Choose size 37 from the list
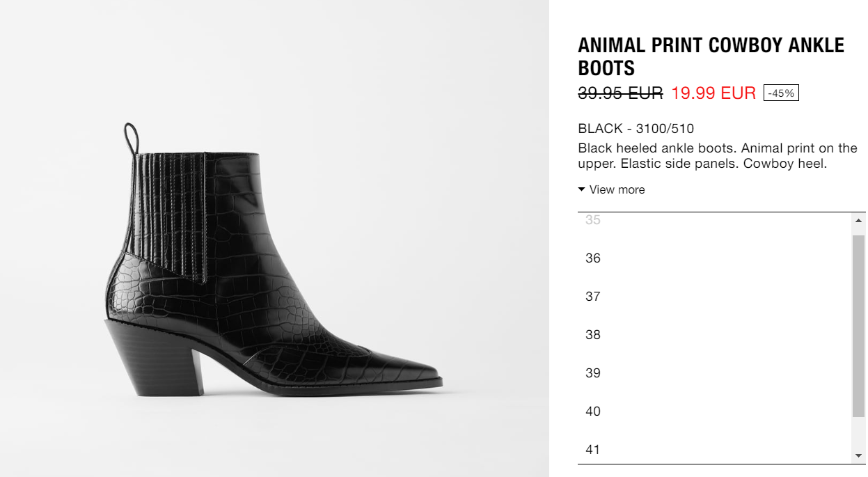Screen dimensions: 868x477 714,296
